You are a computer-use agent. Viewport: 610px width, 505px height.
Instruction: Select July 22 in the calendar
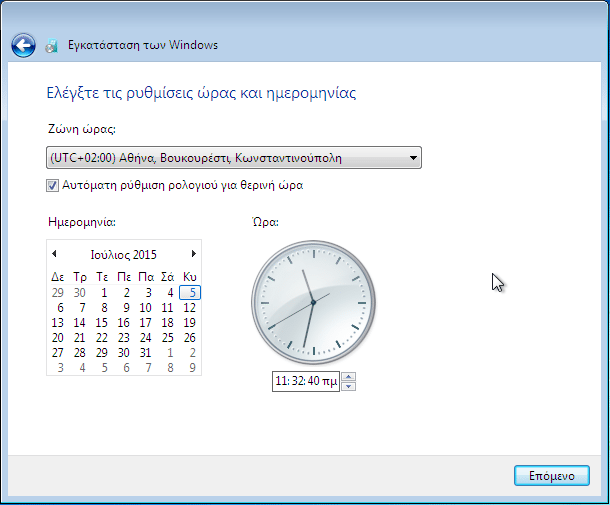(x=102, y=338)
